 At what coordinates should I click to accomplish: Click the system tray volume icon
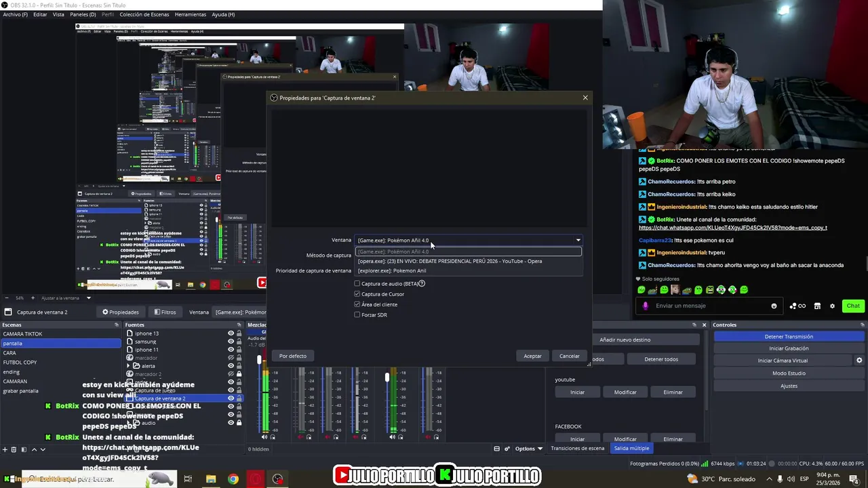792,479
